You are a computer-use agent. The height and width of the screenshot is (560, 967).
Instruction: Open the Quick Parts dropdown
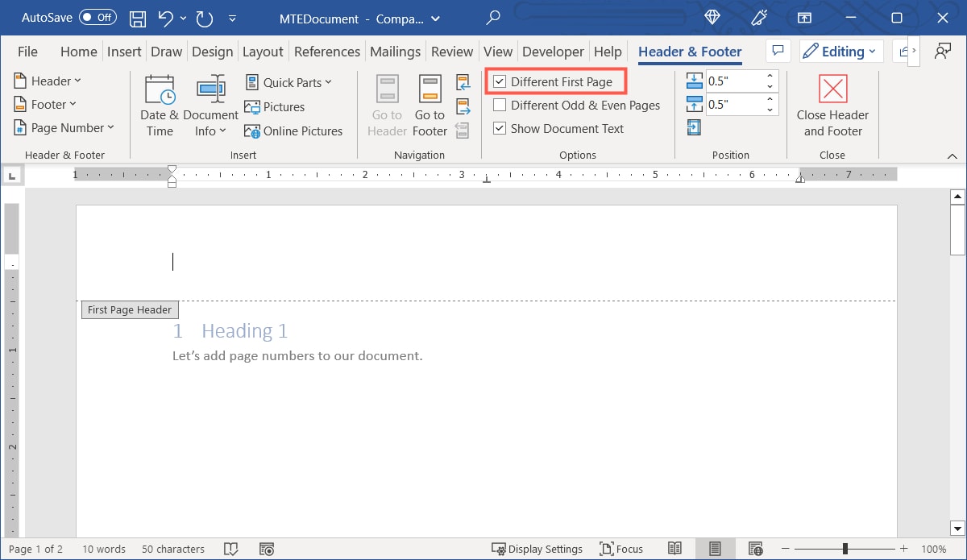(288, 81)
